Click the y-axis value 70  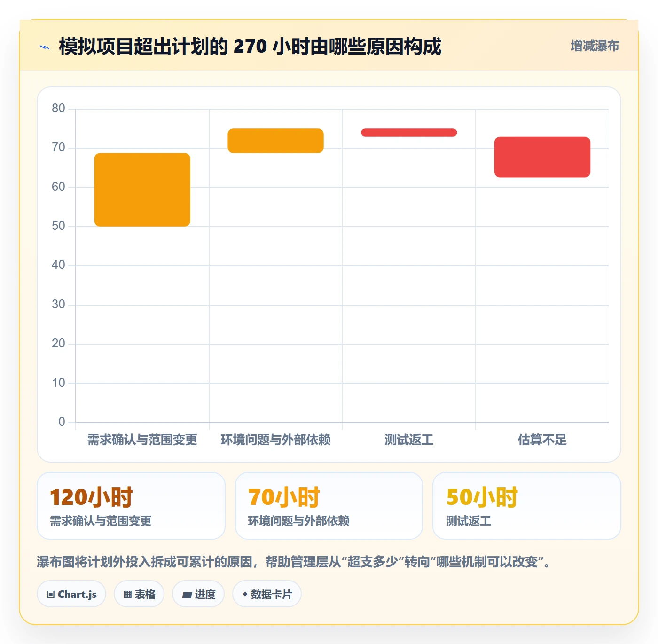tap(58, 148)
